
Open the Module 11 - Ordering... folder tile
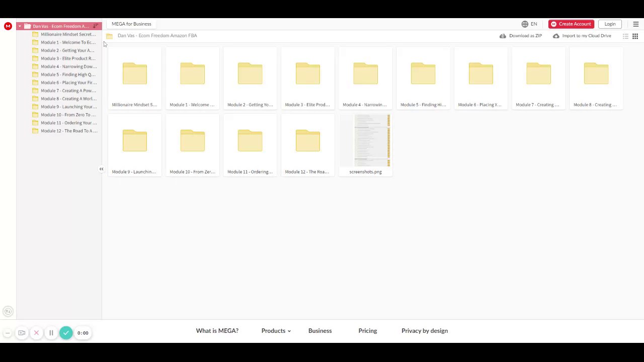click(250, 145)
